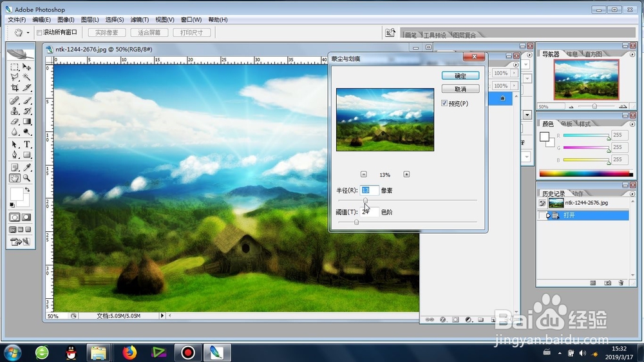Select the Gradient tool

click(x=26, y=122)
